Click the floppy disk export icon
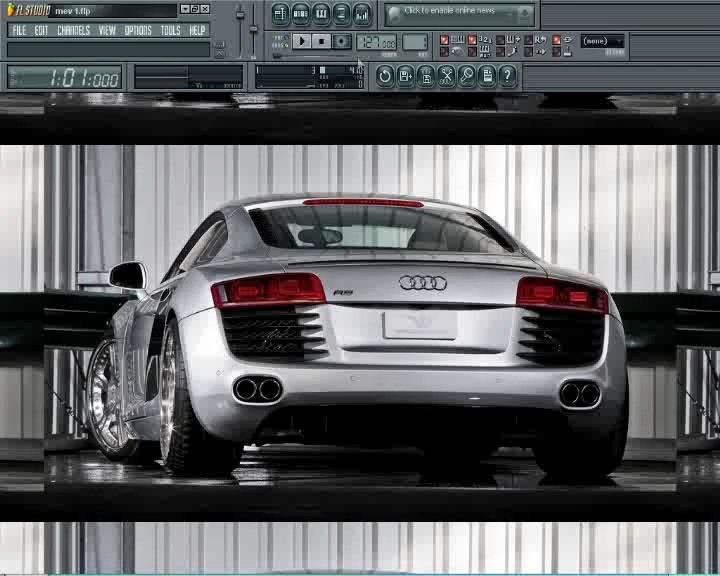The image size is (720, 576). (x=426, y=76)
